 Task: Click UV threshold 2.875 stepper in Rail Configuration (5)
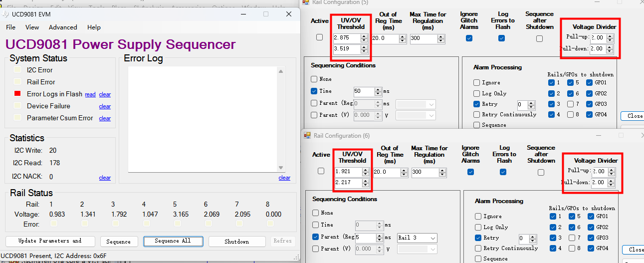click(364, 38)
